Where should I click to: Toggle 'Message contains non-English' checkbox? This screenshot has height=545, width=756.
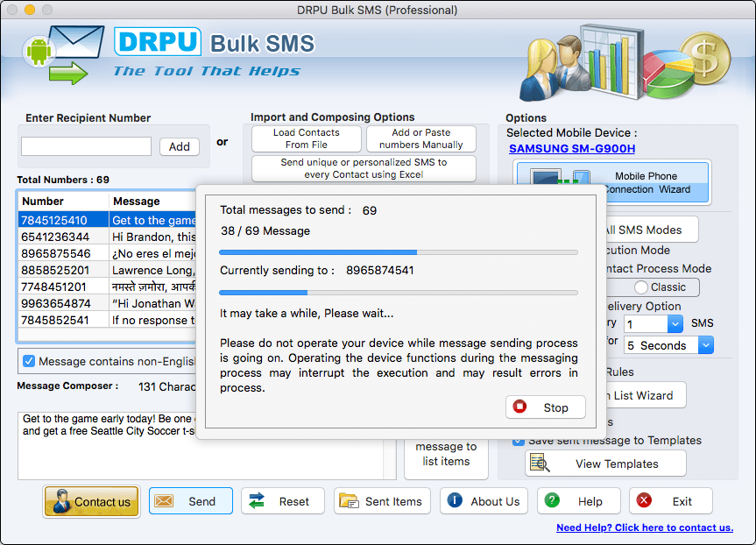29,361
